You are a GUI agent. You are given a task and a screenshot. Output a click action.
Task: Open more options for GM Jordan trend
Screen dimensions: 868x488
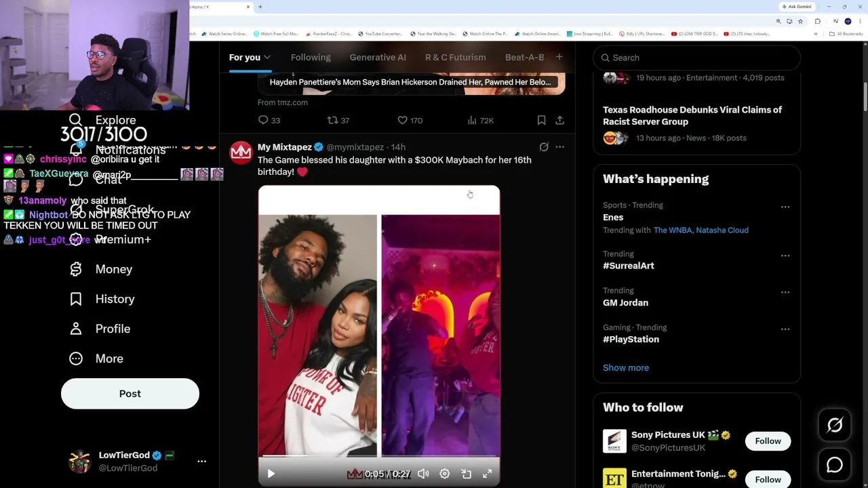coord(785,292)
